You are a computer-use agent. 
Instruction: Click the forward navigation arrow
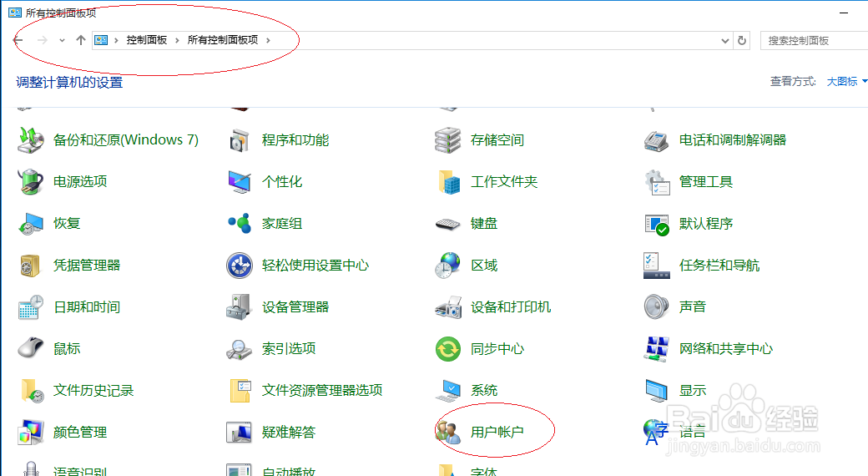42,40
